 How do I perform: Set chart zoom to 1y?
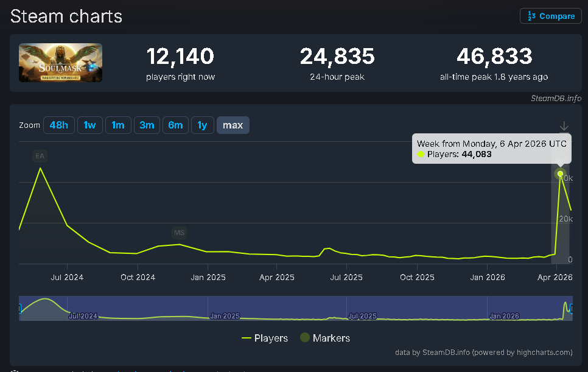[203, 125]
